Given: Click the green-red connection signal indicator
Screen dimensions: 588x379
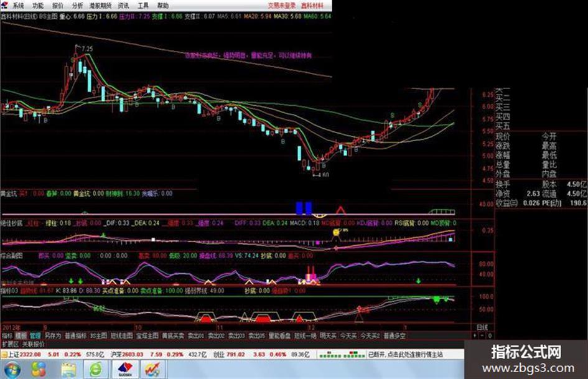Looking at the screenshot, I should (x=342, y=354).
